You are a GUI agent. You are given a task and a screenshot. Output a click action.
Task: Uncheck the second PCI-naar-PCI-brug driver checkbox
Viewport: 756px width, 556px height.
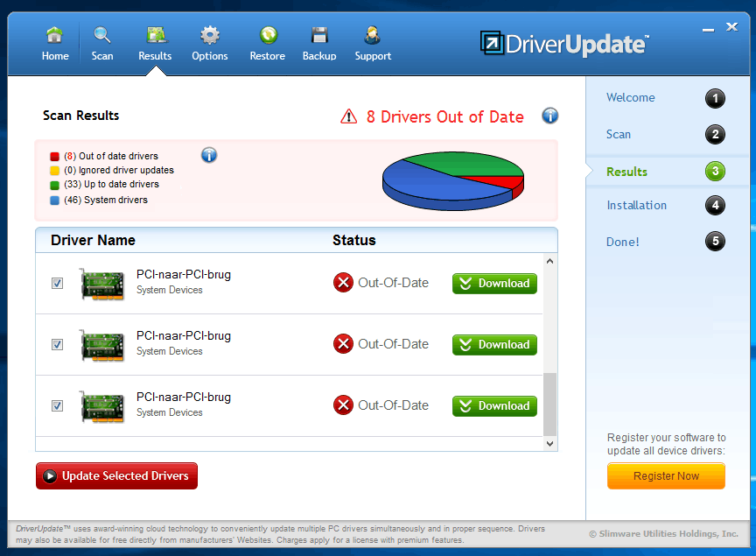tap(58, 345)
